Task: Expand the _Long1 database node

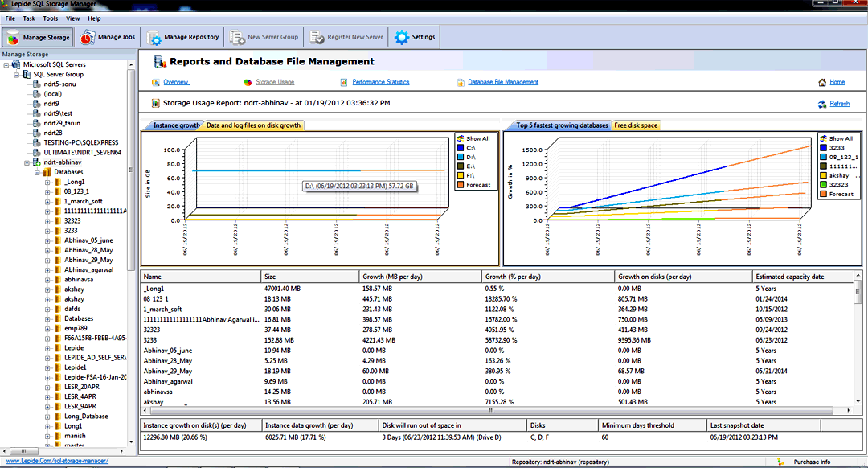Action: (47, 182)
